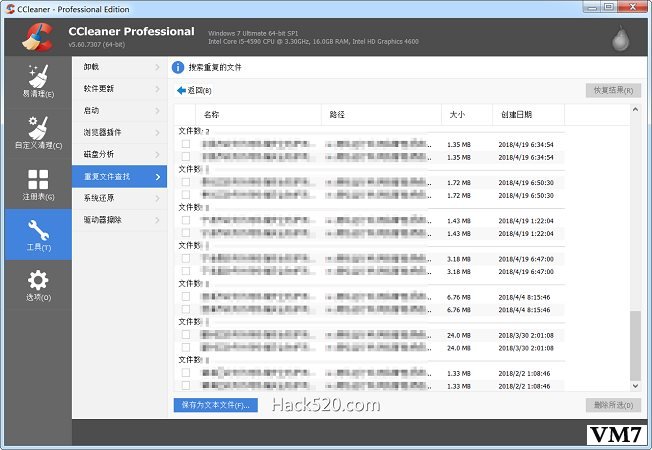Click the first 1.33 MB size cell
The height and width of the screenshot is (450, 652).
click(459, 373)
